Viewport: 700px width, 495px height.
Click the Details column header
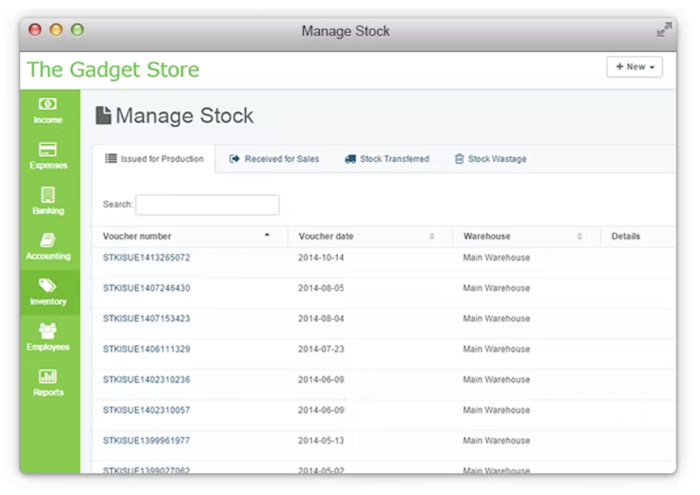click(x=625, y=236)
